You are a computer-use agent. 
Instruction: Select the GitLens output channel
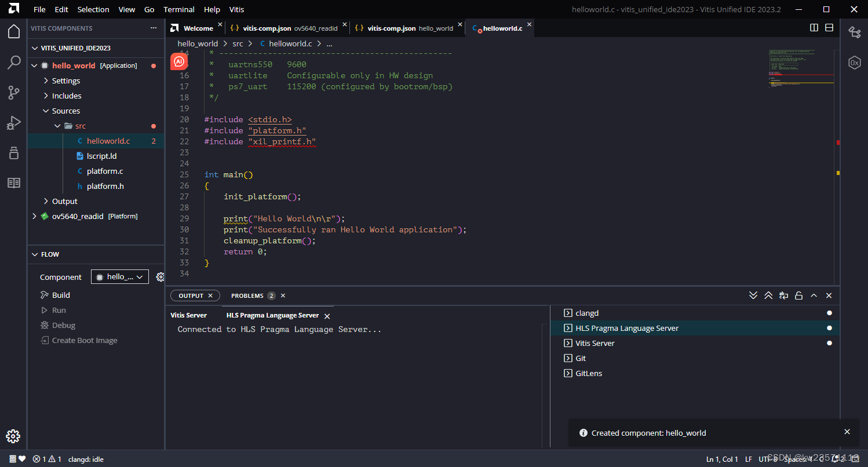(695, 373)
